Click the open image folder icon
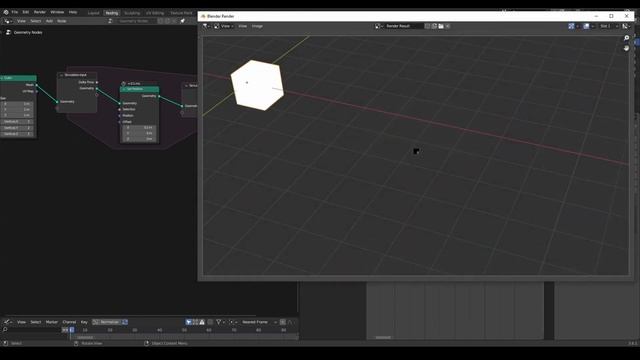This screenshot has width=640, height=360. 441,26
